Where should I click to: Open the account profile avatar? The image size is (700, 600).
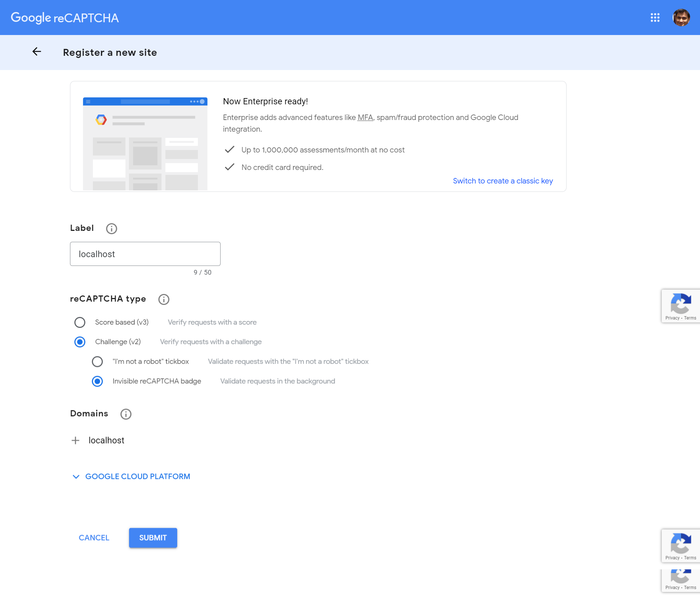coord(681,18)
